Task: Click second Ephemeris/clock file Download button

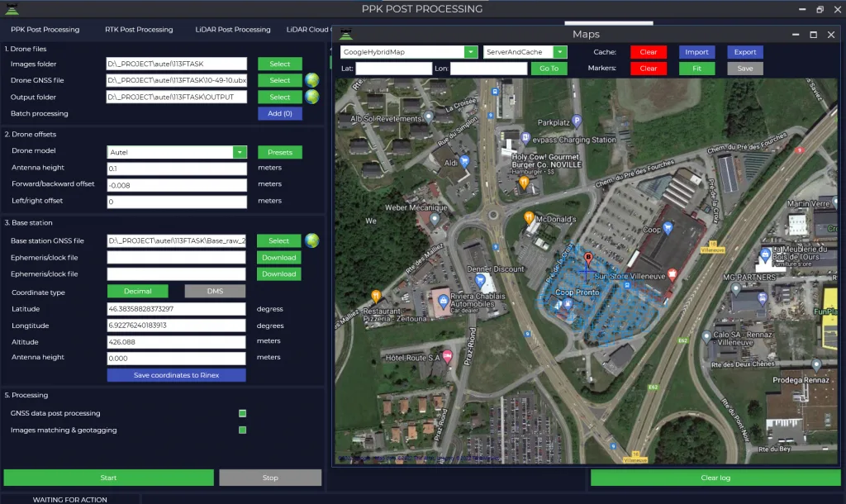Action: pyautogui.click(x=278, y=274)
